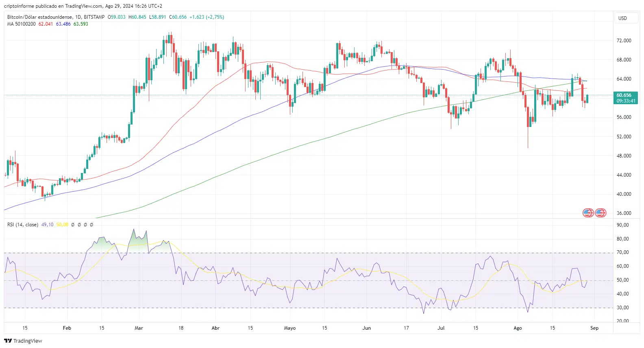Click the 56.000 price axis label
The width and height of the screenshot is (644, 348).
[624, 117]
